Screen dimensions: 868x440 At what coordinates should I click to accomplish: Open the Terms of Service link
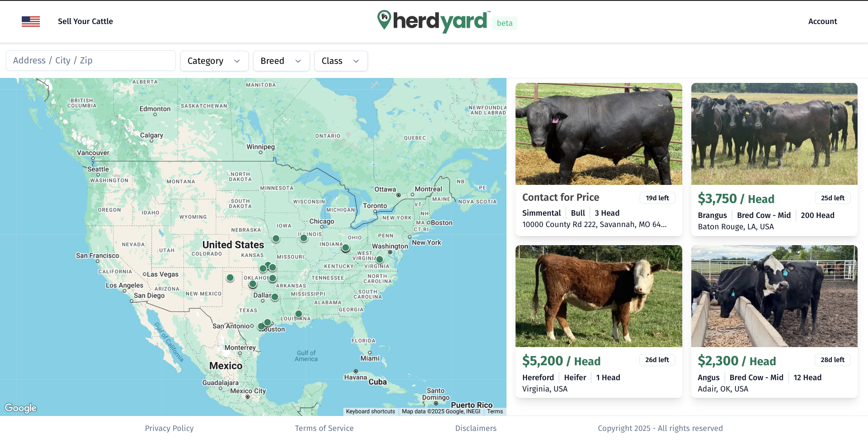pyautogui.click(x=324, y=428)
